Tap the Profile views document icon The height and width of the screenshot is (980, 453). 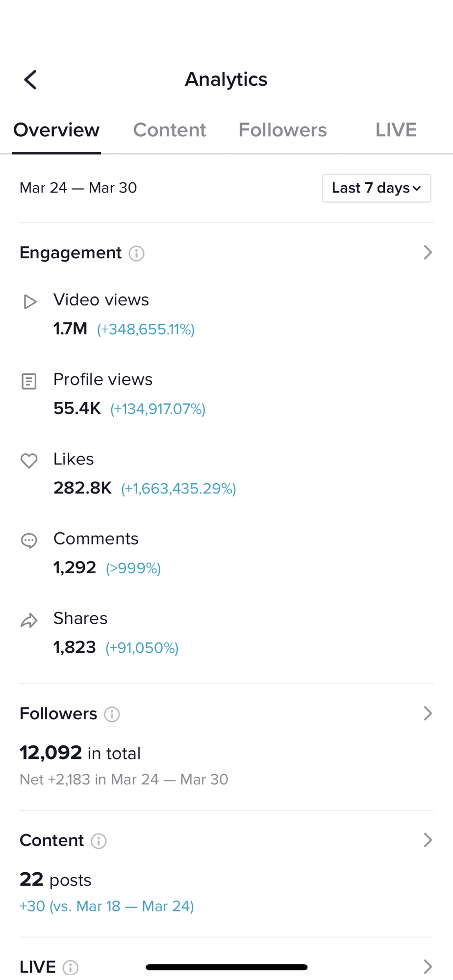click(29, 381)
